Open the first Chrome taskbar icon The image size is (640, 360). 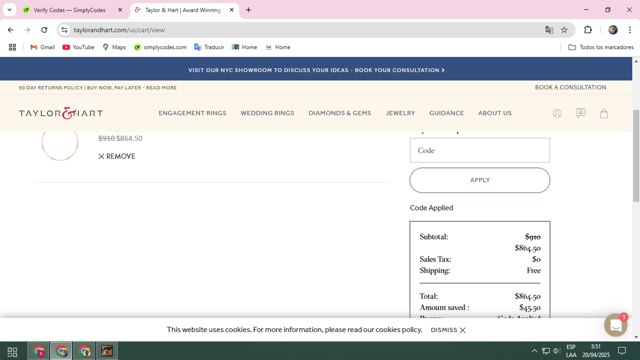(39, 351)
